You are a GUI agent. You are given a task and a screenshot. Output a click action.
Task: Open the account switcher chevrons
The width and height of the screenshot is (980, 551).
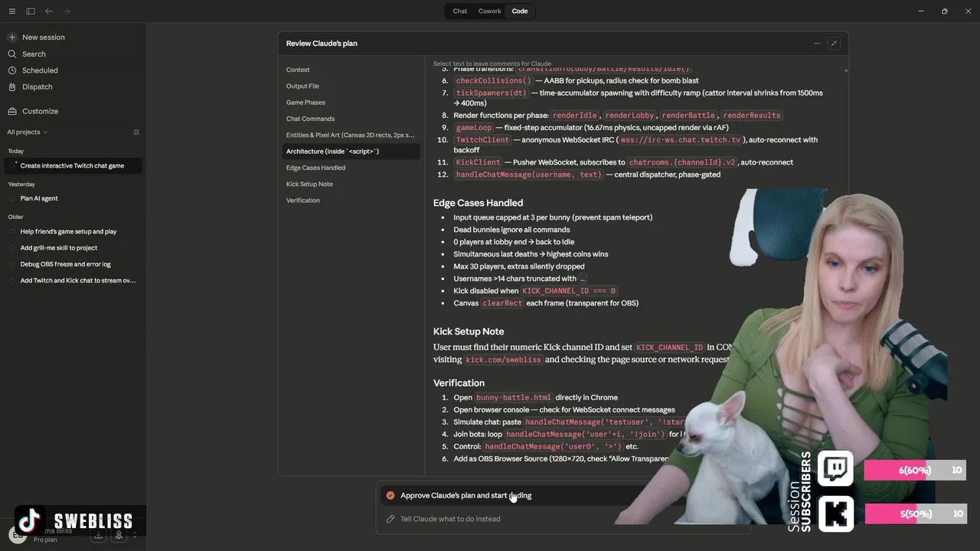tap(135, 536)
